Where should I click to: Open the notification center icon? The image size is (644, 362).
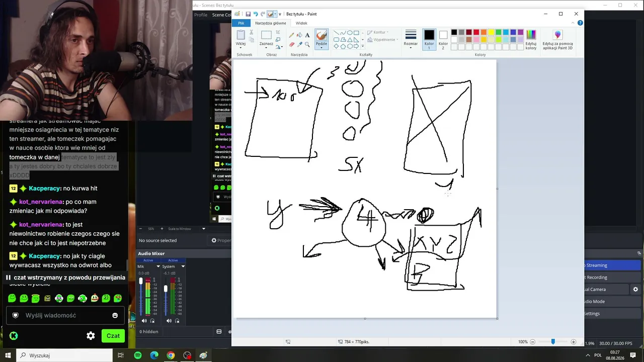pyautogui.click(x=633, y=355)
